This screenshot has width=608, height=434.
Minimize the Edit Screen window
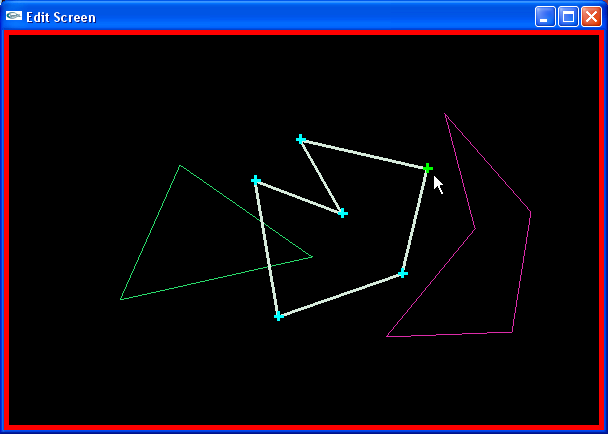(x=546, y=16)
